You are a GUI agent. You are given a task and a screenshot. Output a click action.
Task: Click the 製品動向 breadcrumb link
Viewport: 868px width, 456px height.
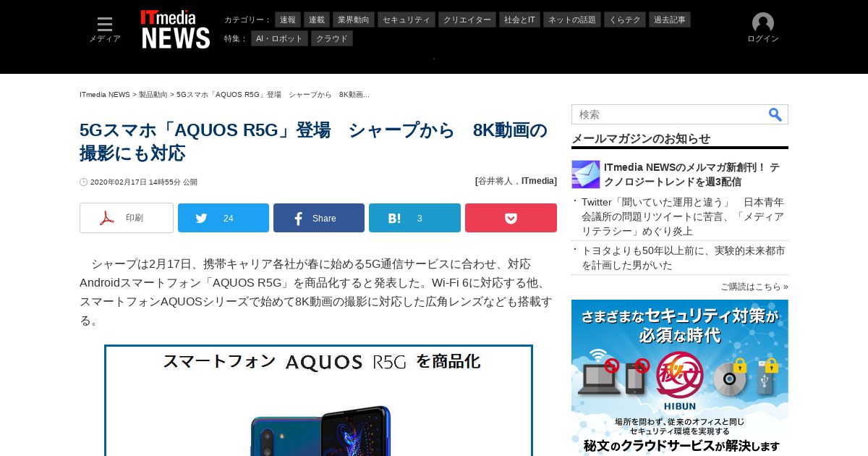[153, 95]
